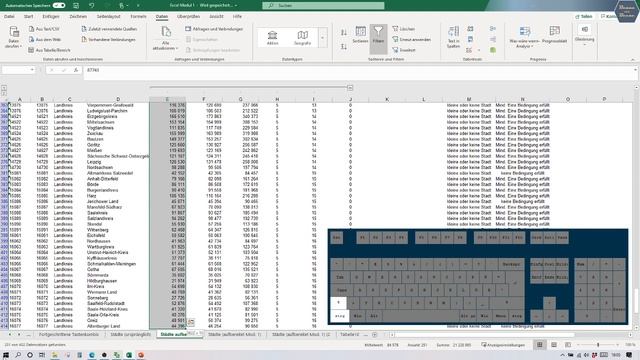Click in the formula bar
The height and width of the screenshot is (360, 640).
coord(358,70)
